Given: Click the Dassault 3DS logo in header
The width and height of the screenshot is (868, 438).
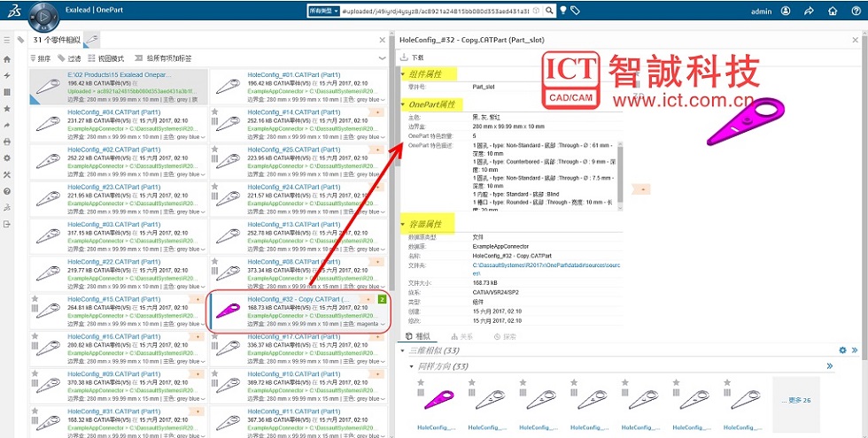Looking at the screenshot, I should pyautogui.click(x=14, y=11).
